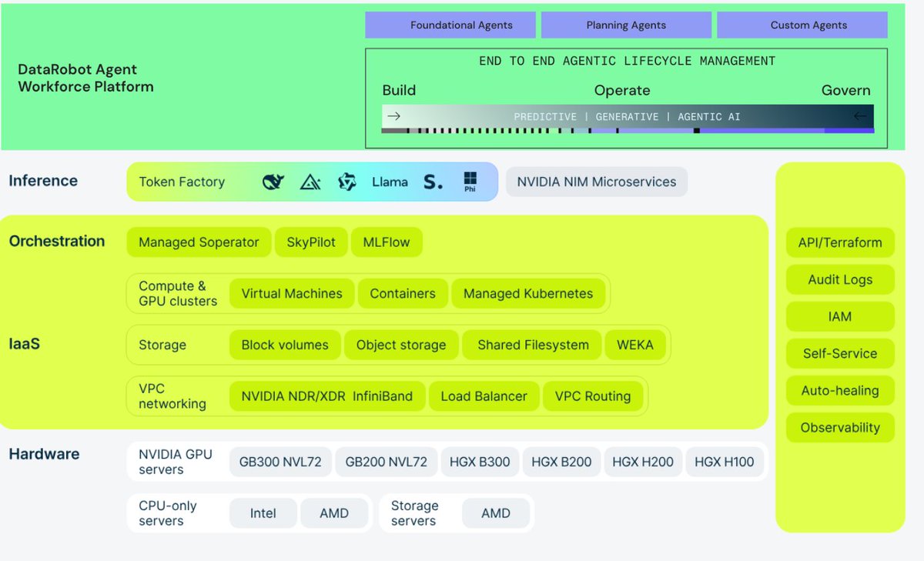This screenshot has width=924, height=561.
Task: Click the Storage row label in IaaS
Action: (x=162, y=345)
